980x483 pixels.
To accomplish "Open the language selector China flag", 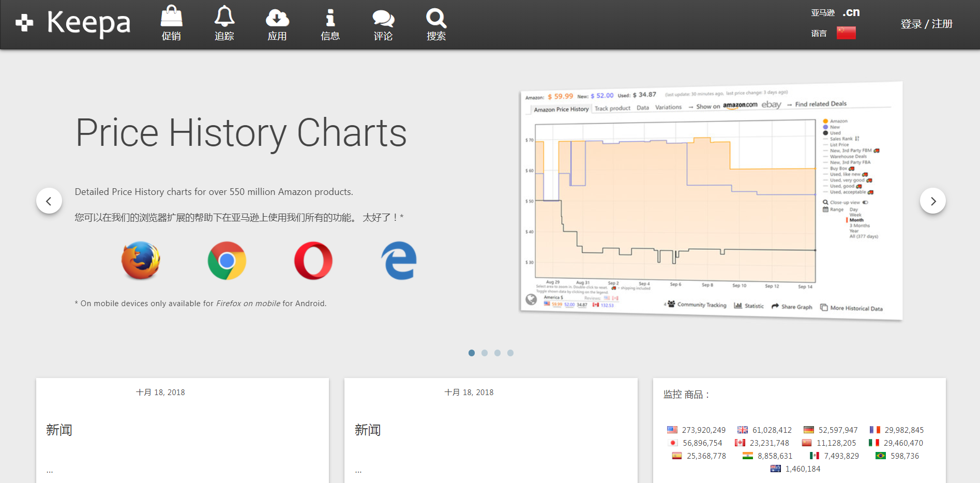I will (846, 33).
